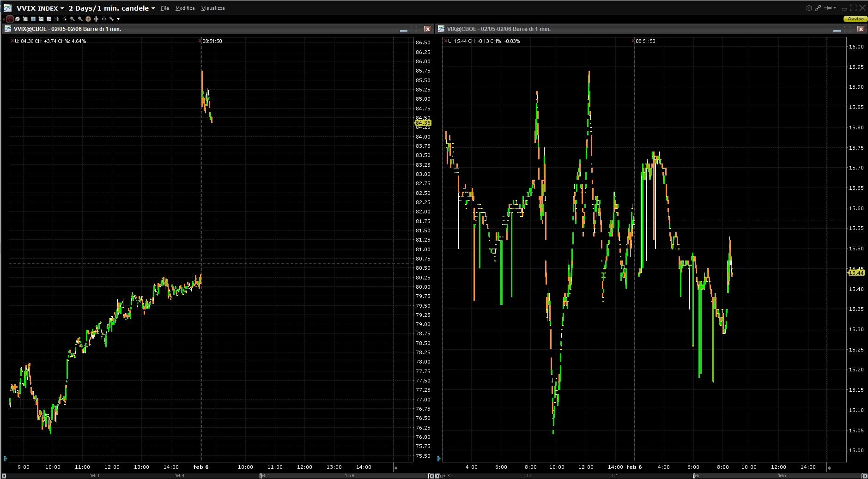Screen dimensions: 868x479
Task: Open the Modifica menu
Action: [x=185, y=8]
